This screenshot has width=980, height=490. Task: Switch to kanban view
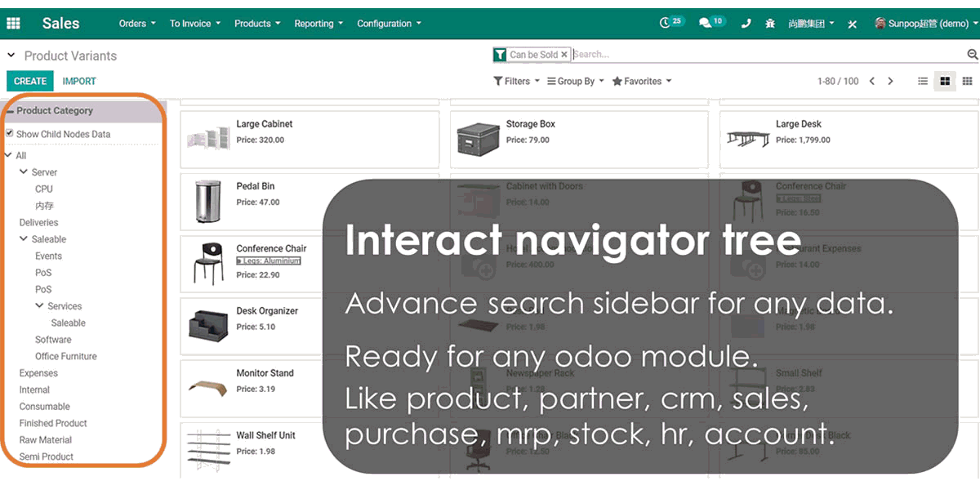point(945,81)
